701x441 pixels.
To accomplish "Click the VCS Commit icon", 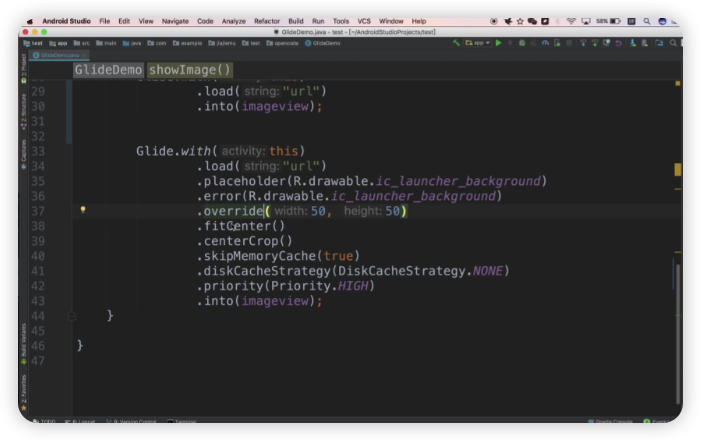I will click(x=595, y=43).
